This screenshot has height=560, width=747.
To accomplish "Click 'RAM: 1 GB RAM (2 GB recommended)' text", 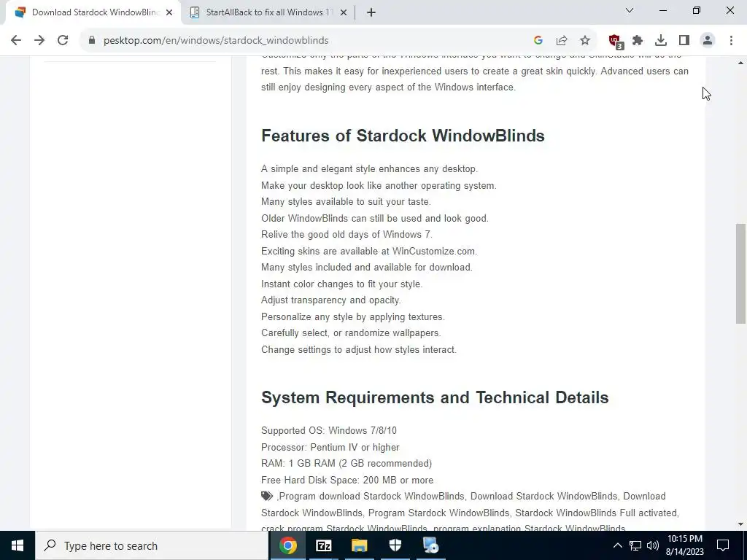I will coord(347,463).
